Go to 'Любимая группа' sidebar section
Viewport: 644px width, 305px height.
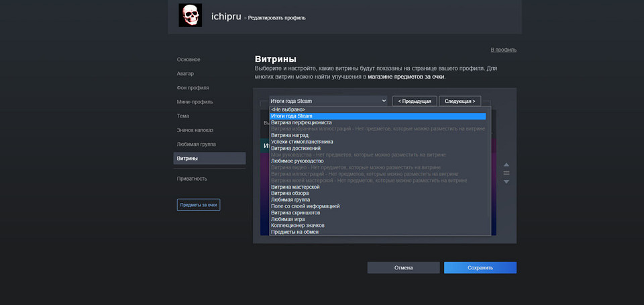(x=197, y=144)
